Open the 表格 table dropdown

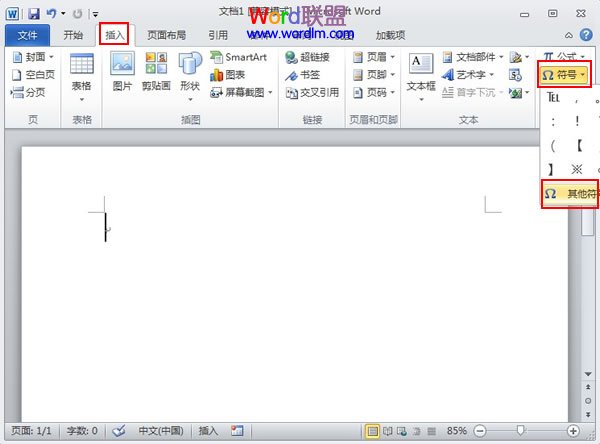(82, 74)
